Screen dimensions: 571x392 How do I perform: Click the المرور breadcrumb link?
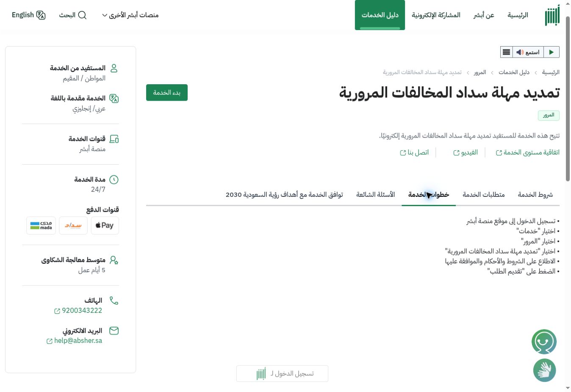click(480, 72)
